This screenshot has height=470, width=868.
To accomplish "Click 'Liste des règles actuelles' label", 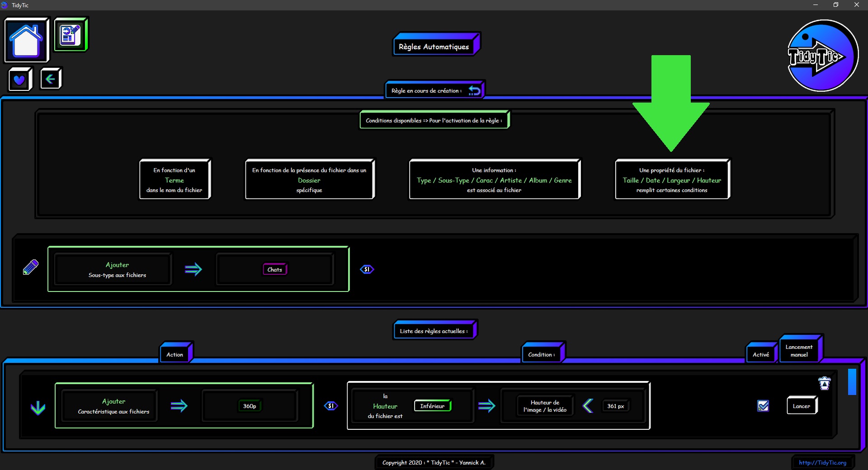I will pos(434,331).
